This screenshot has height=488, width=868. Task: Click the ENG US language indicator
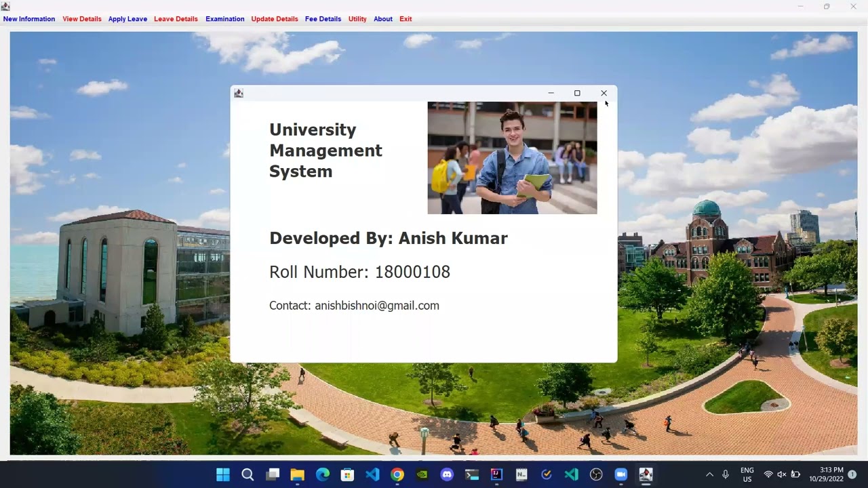pyautogui.click(x=747, y=474)
